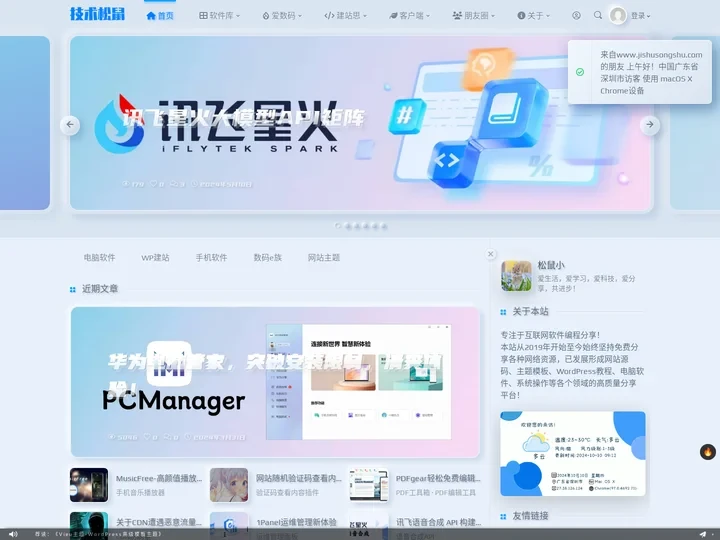Click the 松鼠小 author avatar
This screenshot has width=720, height=540.
click(516, 276)
